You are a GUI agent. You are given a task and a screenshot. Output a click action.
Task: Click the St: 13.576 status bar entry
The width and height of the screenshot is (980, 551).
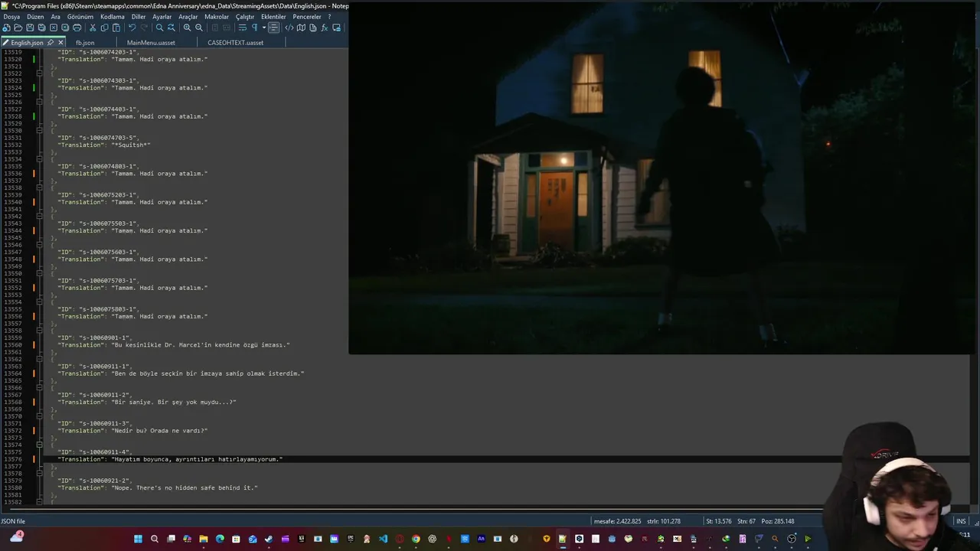719,521
